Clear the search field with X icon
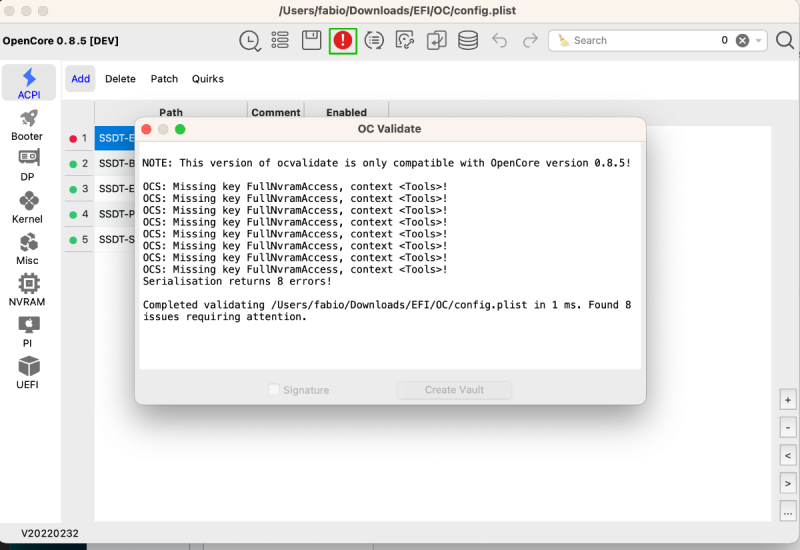 [x=742, y=40]
